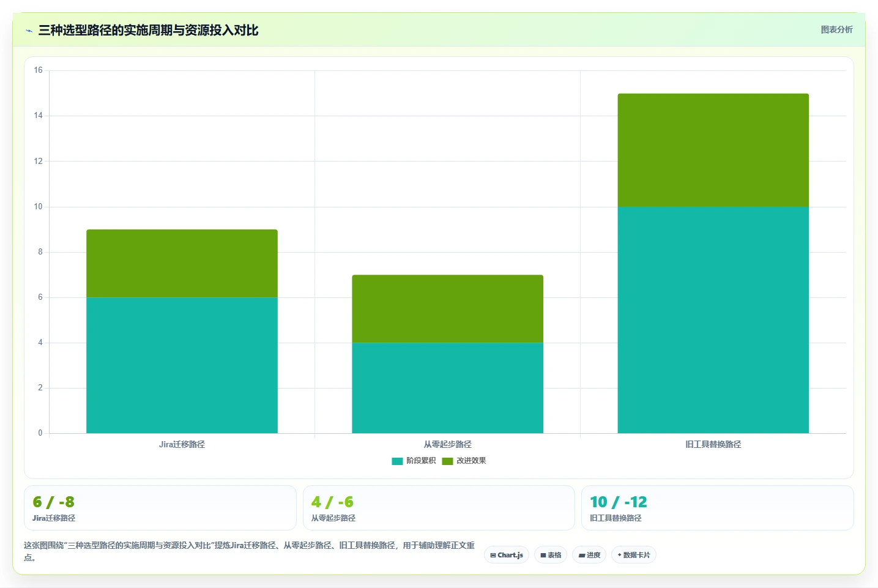Click the 从零起步路径 x-axis label
The height and width of the screenshot is (588, 878).
tap(447, 444)
